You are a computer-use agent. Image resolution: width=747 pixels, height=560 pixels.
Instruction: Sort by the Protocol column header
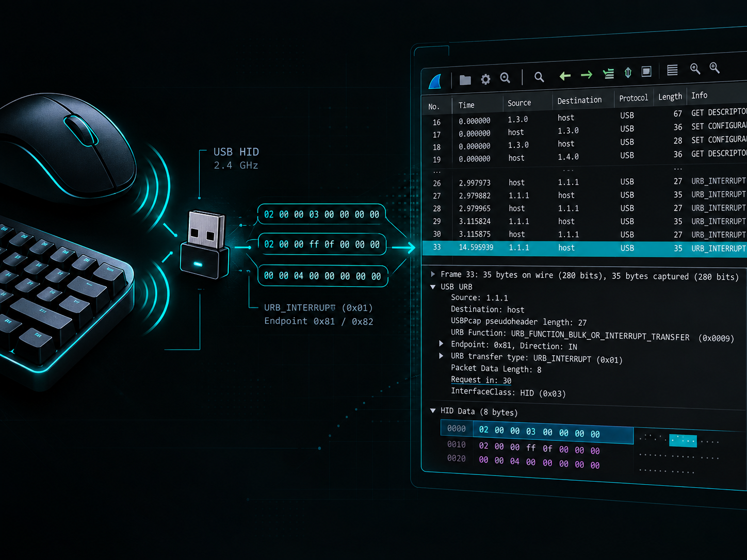[x=634, y=98]
